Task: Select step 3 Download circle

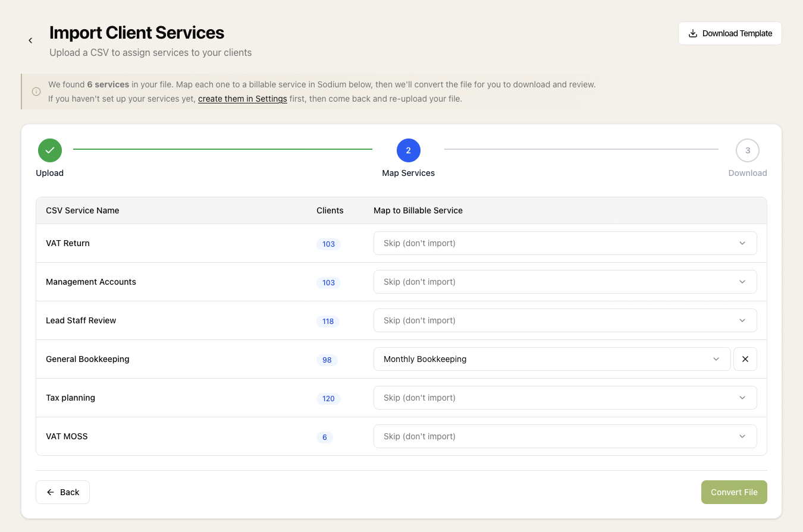Action: click(x=748, y=150)
